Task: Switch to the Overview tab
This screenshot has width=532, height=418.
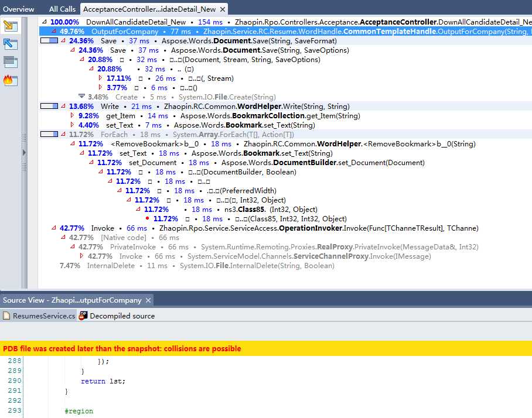Action: [x=19, y=9]
